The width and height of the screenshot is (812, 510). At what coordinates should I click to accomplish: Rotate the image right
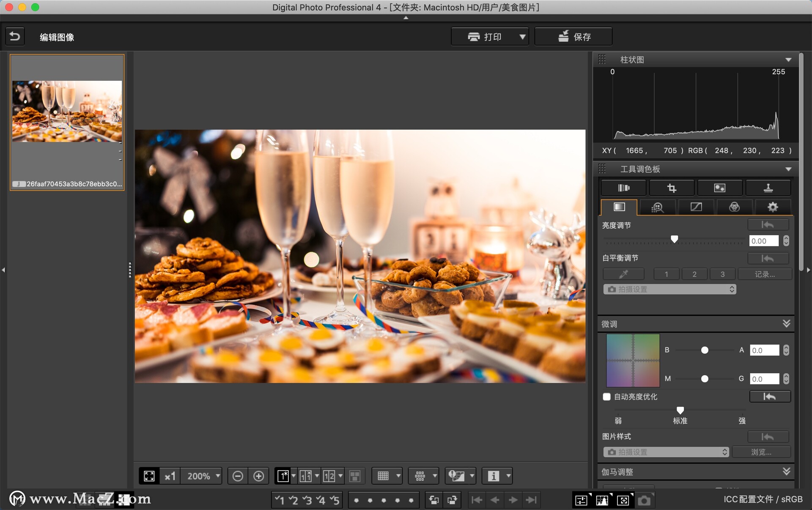pos(452,500)
